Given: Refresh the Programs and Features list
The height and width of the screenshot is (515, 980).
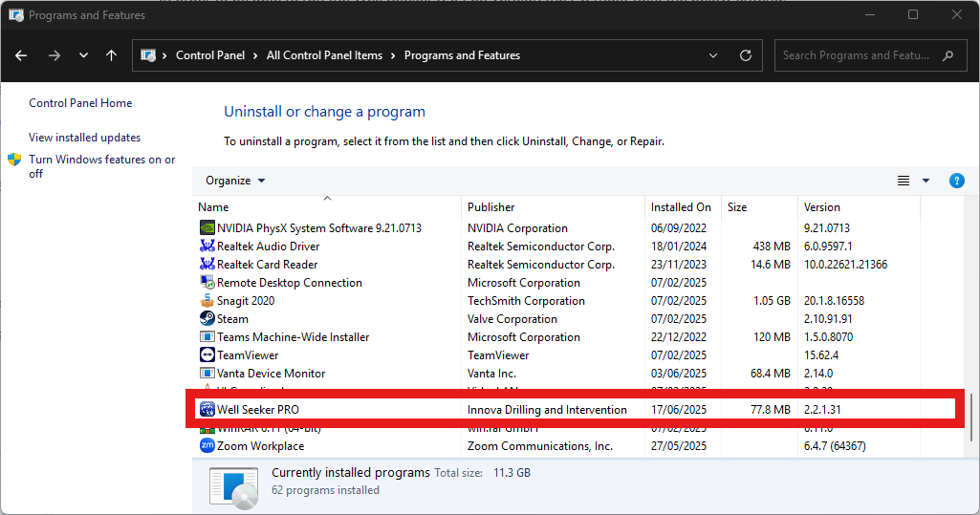Looking at the screenshot, I should pyautogui.click(x=746, y=55).
